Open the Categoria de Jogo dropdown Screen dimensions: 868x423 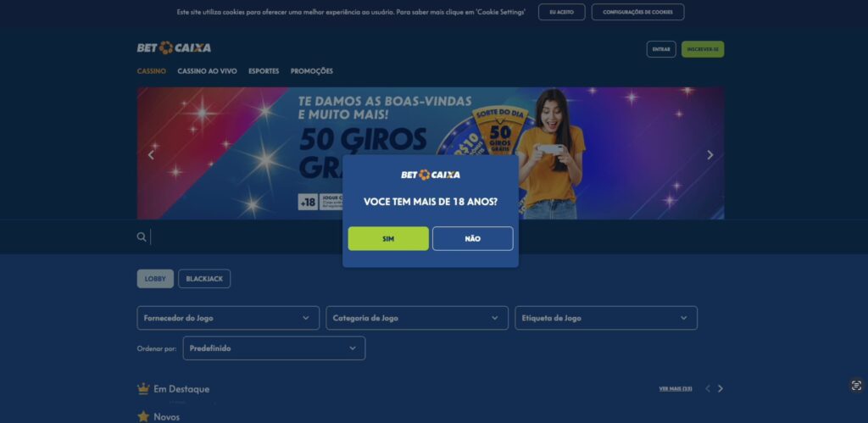point(417,318)
